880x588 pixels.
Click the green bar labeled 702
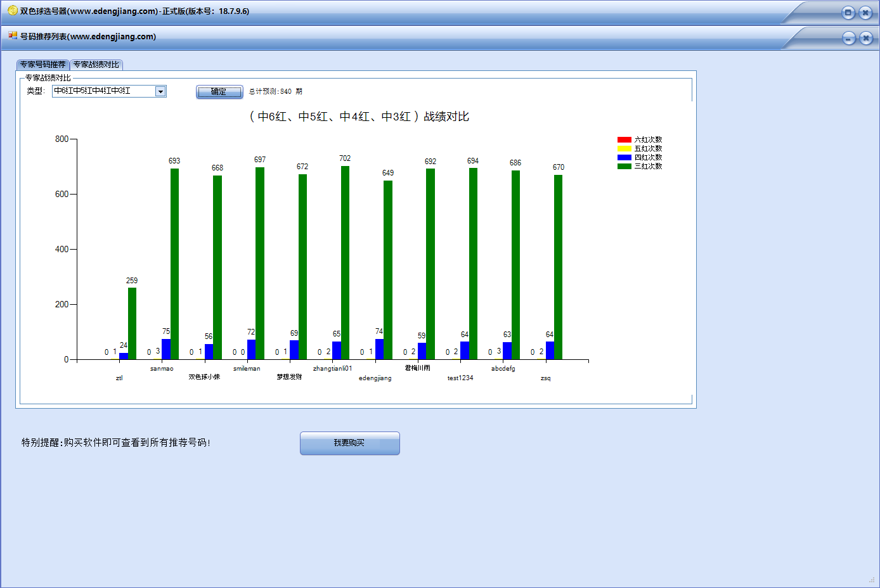point(345,263)
